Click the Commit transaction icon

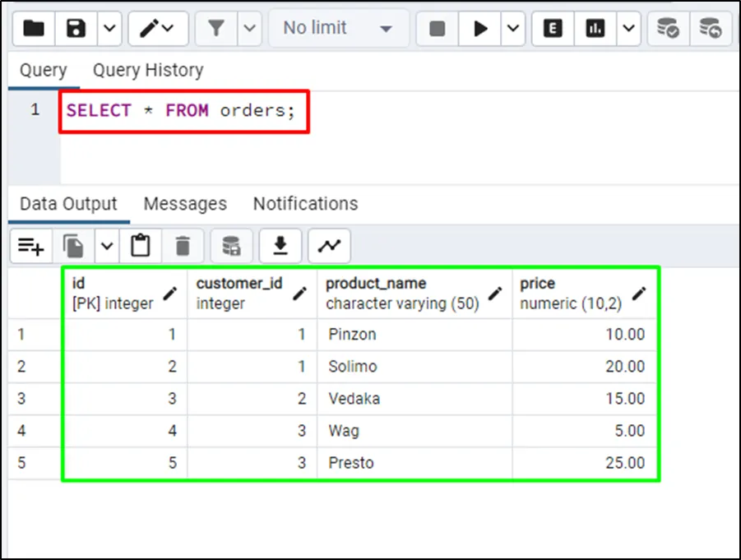pyautogui.click(x=668, y=29)
